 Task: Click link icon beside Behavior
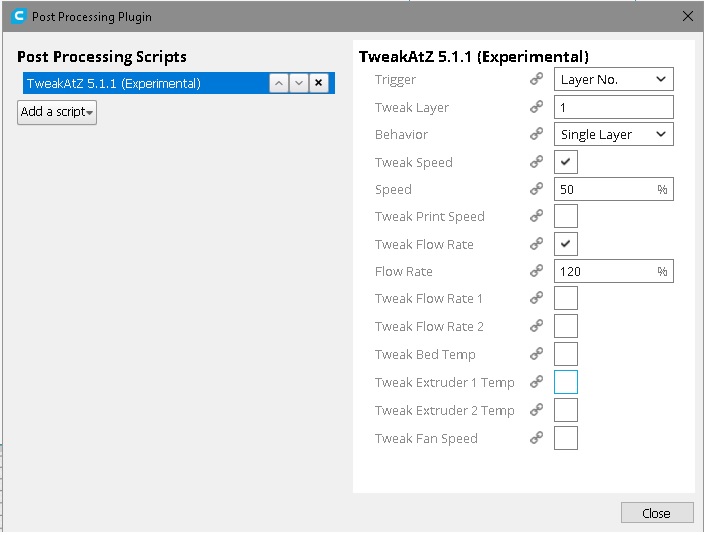pos(536,134)
